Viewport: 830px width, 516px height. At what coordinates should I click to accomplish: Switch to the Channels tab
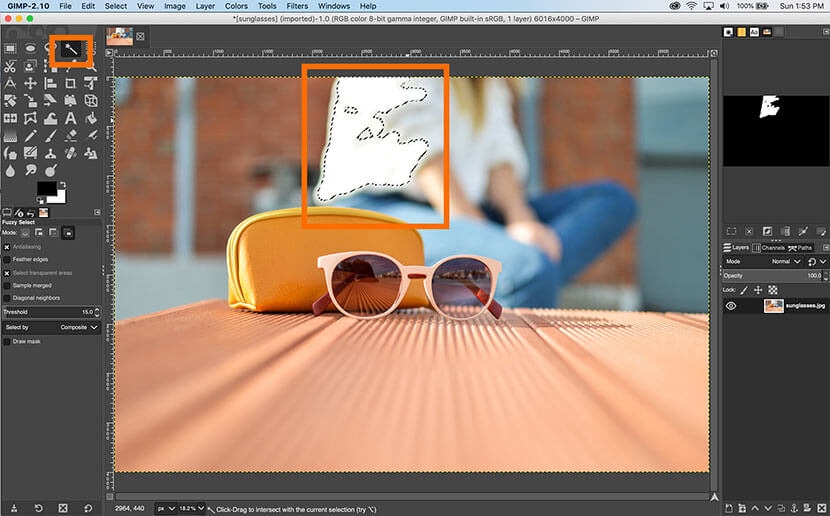[x=770, y=247]
